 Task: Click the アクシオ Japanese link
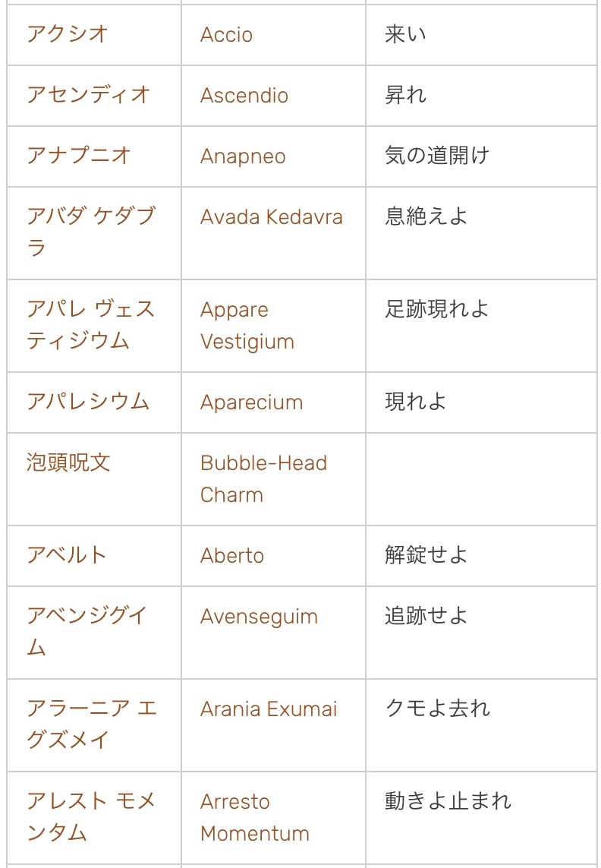[x=68, y=34]
